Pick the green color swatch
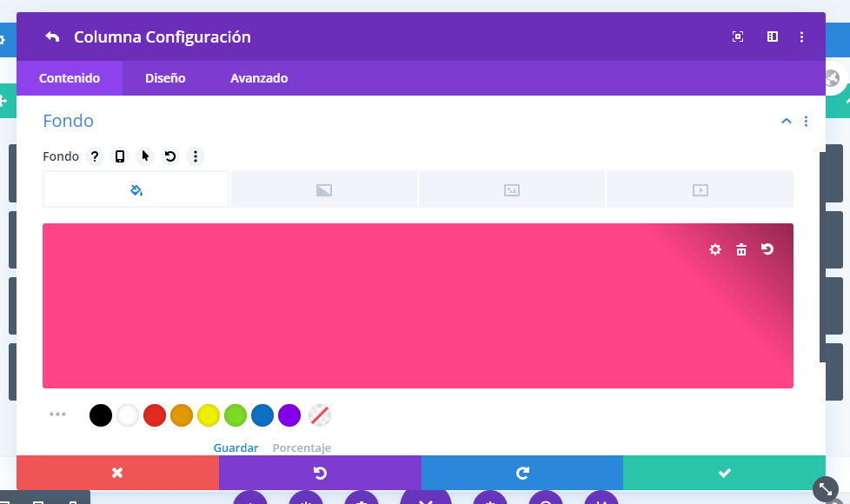 click(236, 415)
